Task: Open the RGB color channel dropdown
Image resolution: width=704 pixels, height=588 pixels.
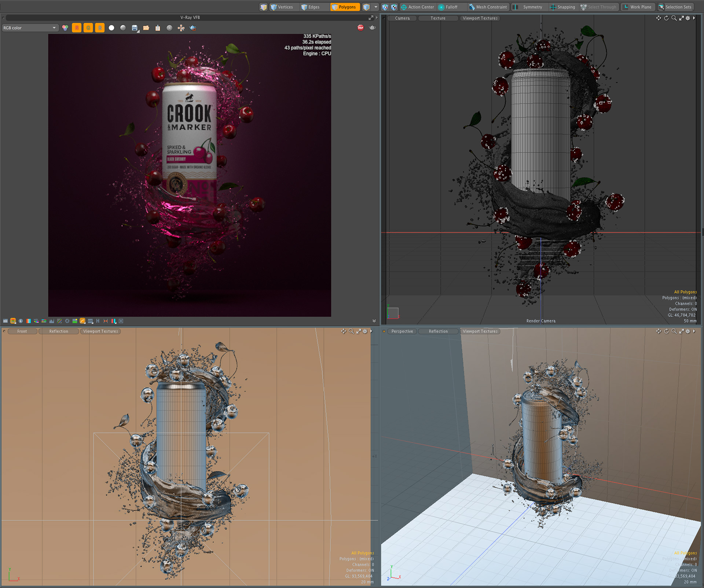Action: coord(30,28)
